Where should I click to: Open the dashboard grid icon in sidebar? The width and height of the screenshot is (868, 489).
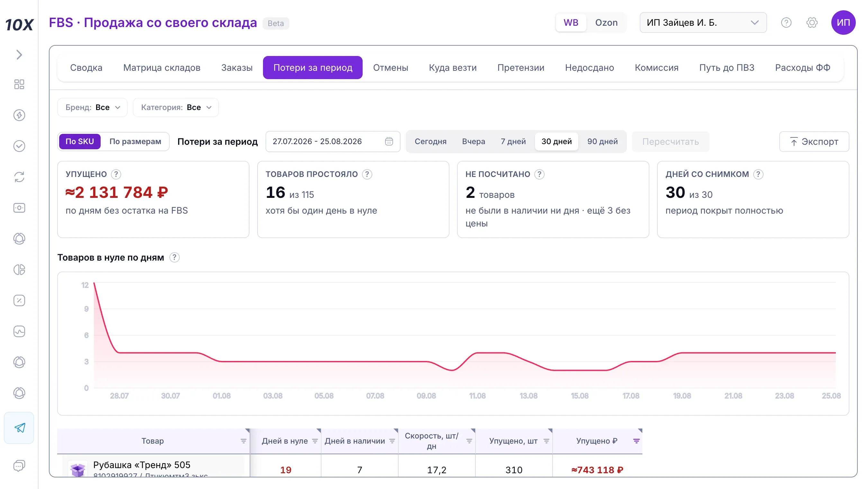pos(19,84)
